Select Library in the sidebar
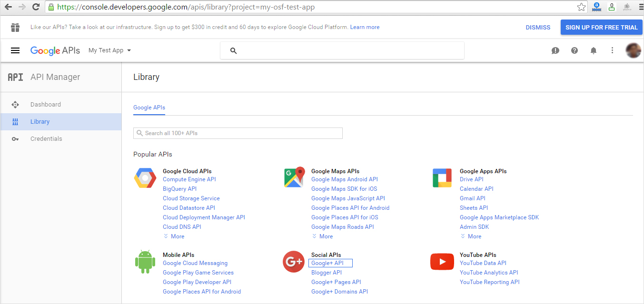This screenshot has height=304, width=644. [x=61, y=122]
